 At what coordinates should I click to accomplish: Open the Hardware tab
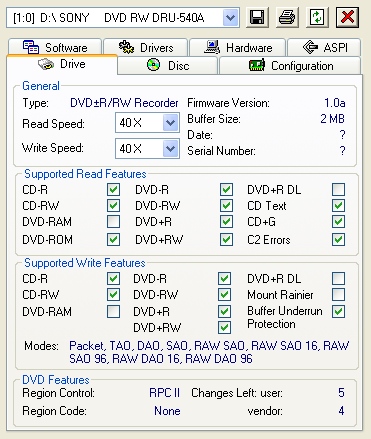(x=238, y=47)
